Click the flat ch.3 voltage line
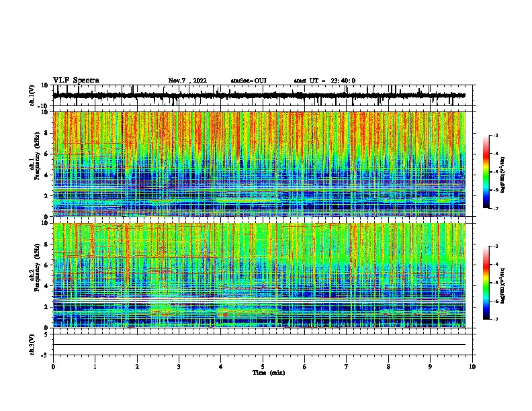 tap(259, 345)
